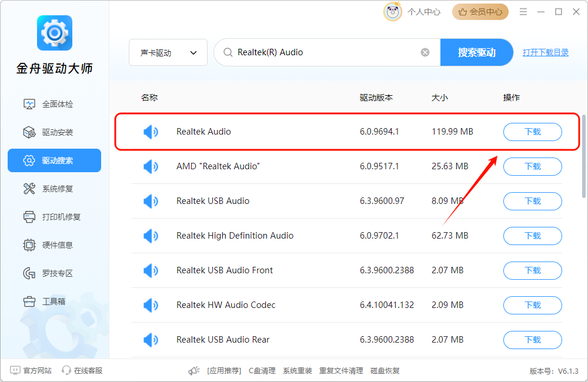This screenshot has height=382, width=588.
Task: Download the Realtek USB Audio driver
Action: tap(533, 202)
